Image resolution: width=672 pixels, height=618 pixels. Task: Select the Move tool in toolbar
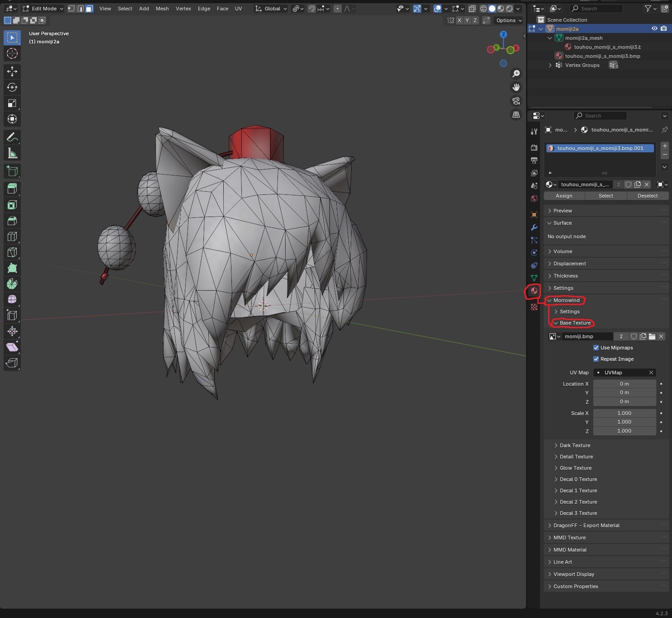(x=12, y=71)
